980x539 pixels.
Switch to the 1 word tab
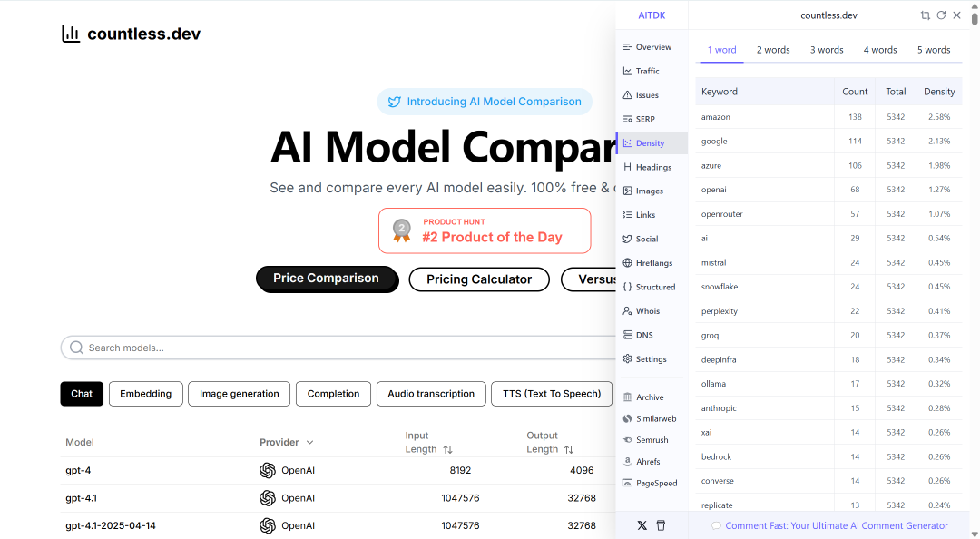coord(722,50)
